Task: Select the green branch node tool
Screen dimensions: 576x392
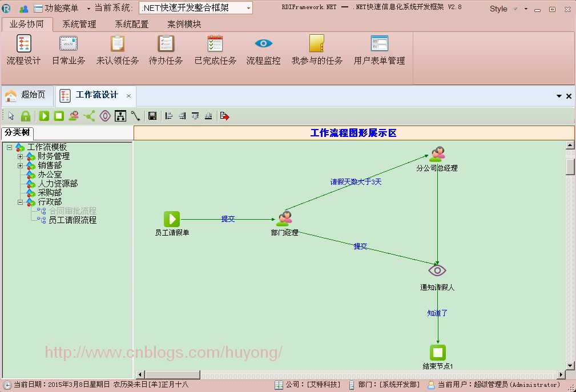Action: pos(89,116)
